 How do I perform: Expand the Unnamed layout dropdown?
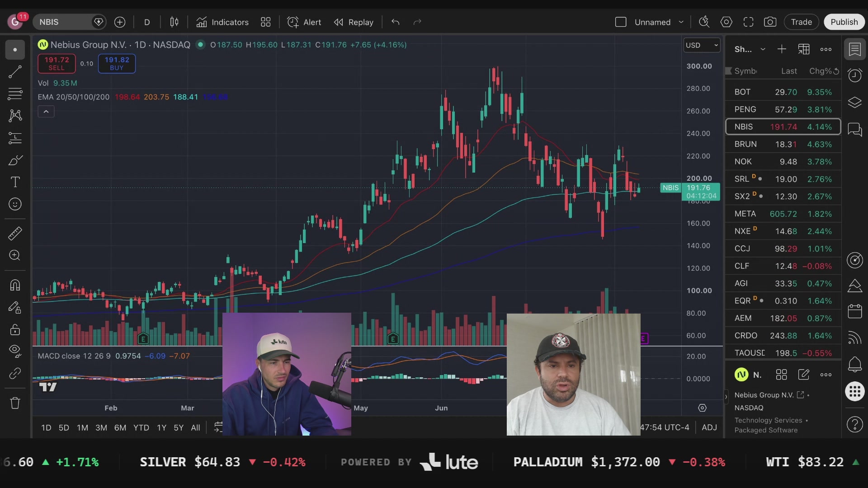[681, 22]
